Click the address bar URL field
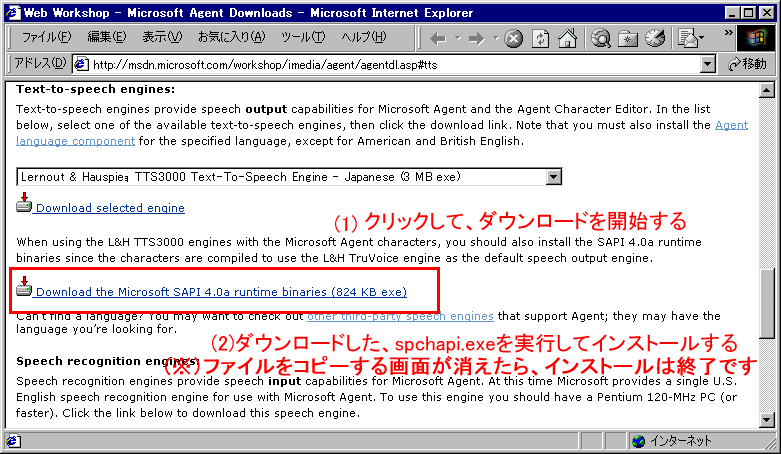781x454 pixels. tap(393, 64)
